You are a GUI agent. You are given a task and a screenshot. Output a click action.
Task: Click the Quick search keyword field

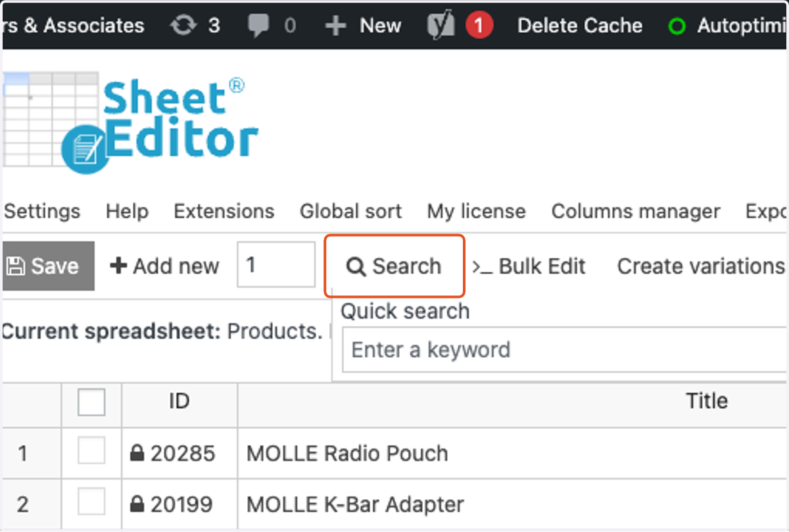565,349
